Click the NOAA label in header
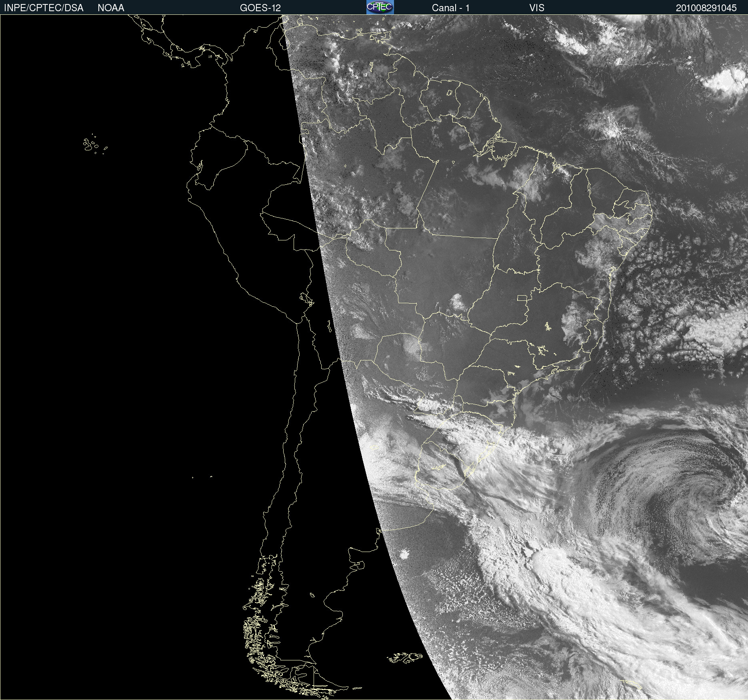This screenshot has width=748, height=700. tap(111, 8)
